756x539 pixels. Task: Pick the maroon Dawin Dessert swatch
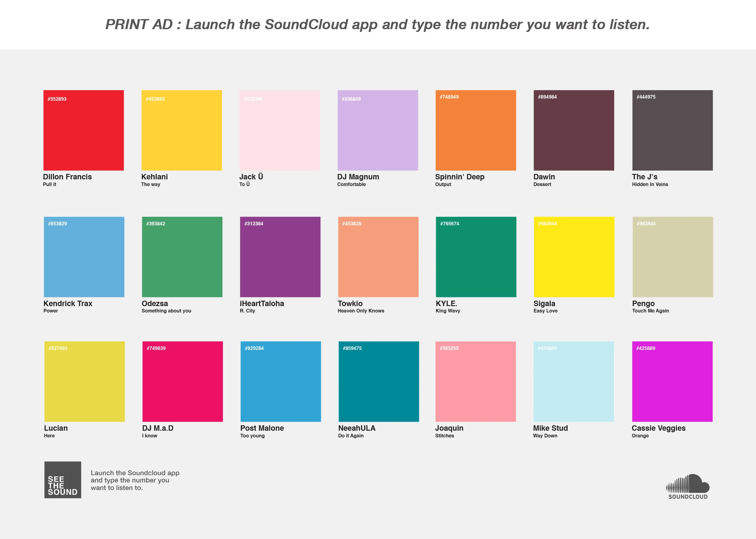click(x=574, y=130)
